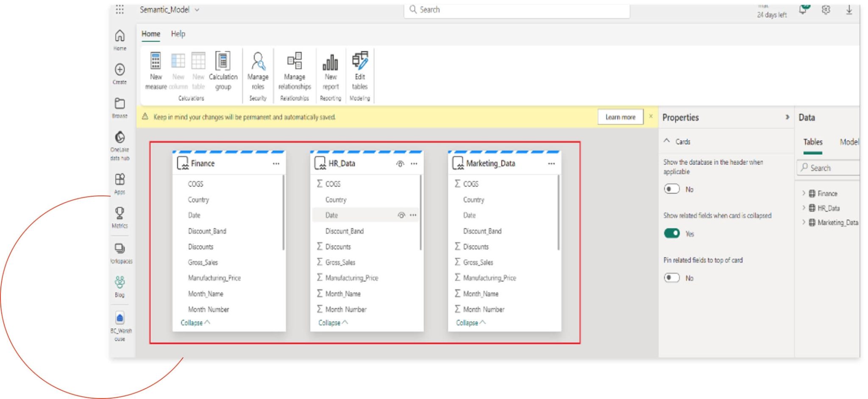This screenshot has height=399, width=868.
Task: Toggle pin related fields to top
Action: [x=672, y=278]
